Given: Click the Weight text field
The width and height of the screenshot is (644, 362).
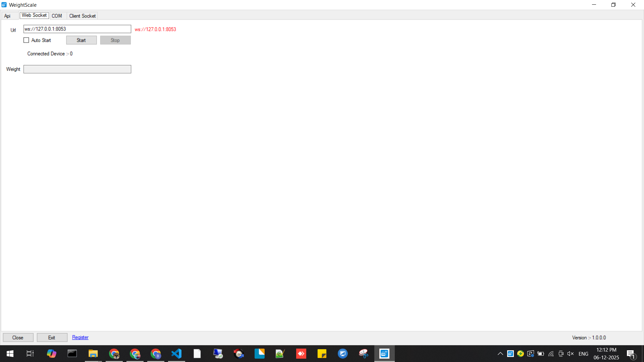Looking at the screenshot, I should tap(77, 69).
